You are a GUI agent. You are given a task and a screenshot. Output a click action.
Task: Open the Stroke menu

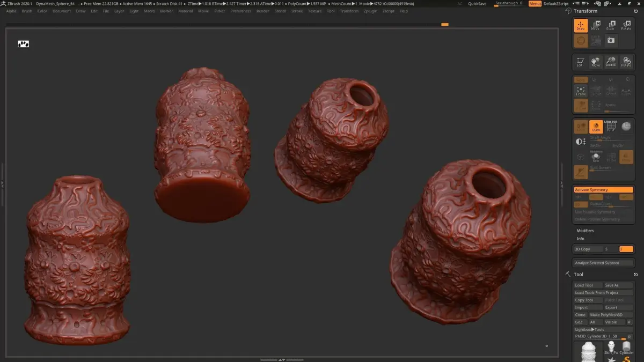[x=297, y=11]
